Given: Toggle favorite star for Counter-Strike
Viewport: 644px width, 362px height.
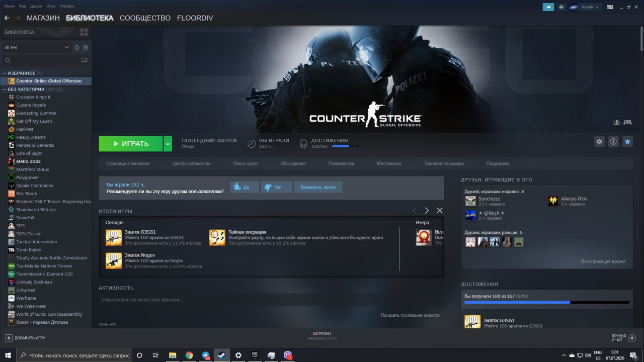Looking at the screenshot, I should click(627, 142).
